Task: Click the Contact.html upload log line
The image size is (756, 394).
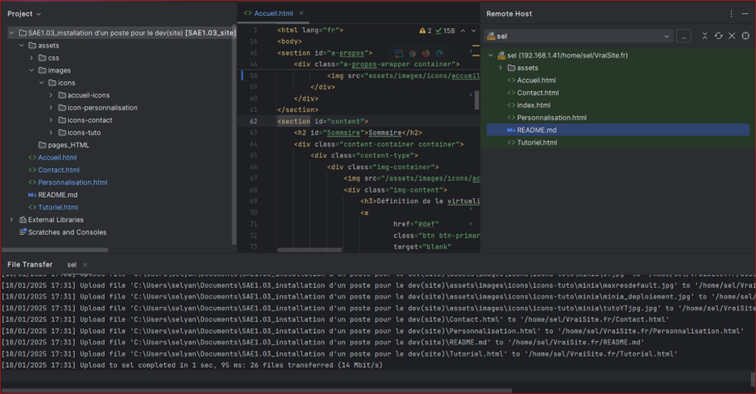Action: click(x=335, y=320)
